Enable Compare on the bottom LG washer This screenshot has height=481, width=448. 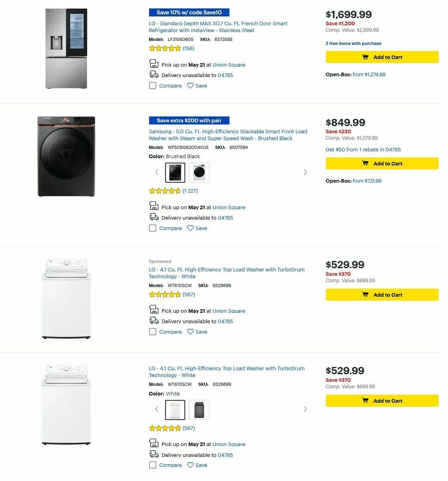[153, 465]
